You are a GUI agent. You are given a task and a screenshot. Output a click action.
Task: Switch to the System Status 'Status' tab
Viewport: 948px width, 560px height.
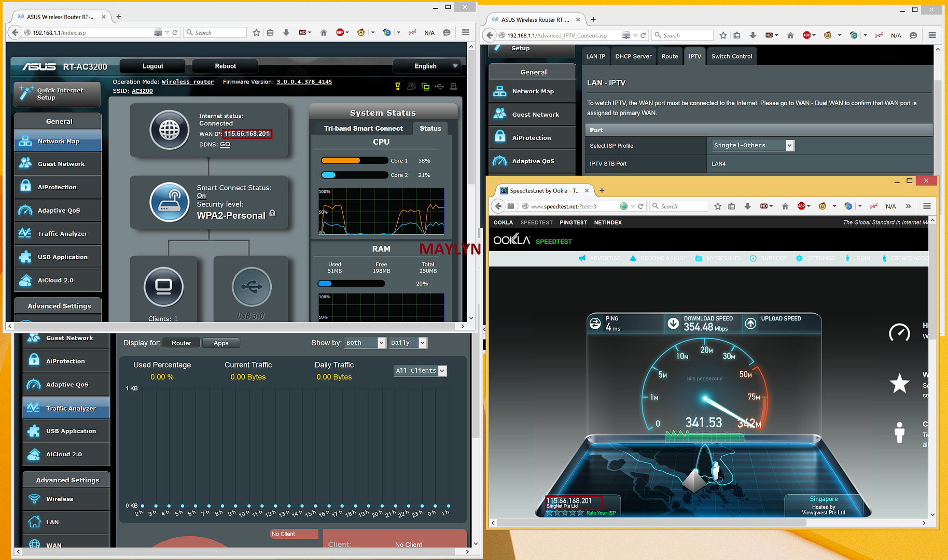tap(430, 128)
